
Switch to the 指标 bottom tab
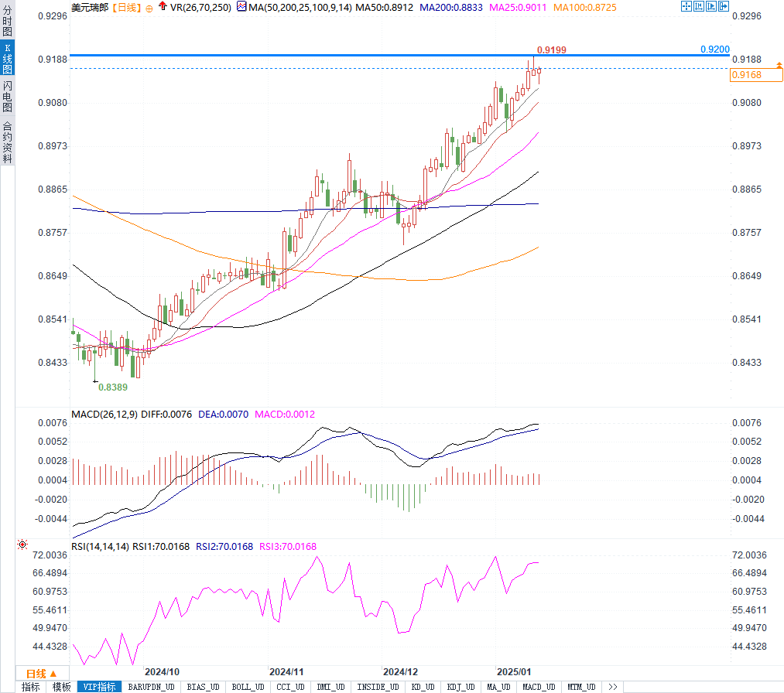[x=31, y=687]
